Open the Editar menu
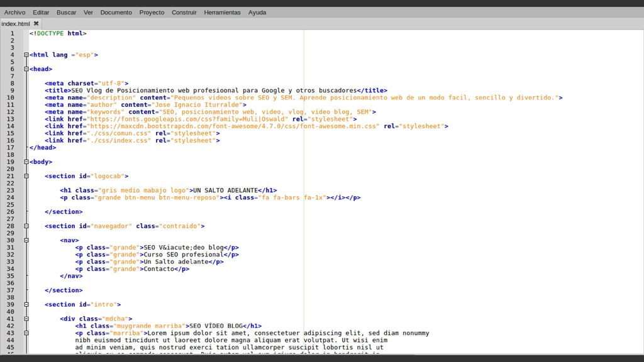 pyautogui.click(x=41, y=13)
